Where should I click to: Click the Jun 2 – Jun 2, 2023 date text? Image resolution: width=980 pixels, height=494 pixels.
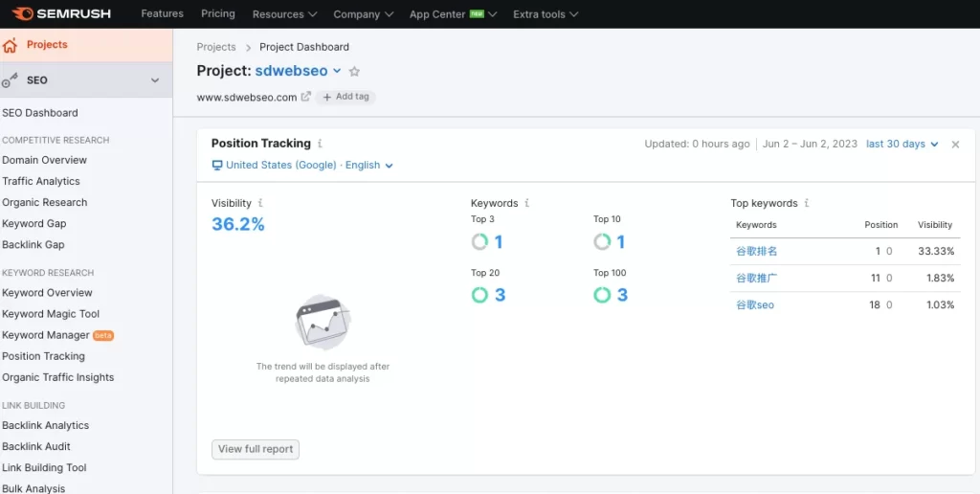(810, 144)
